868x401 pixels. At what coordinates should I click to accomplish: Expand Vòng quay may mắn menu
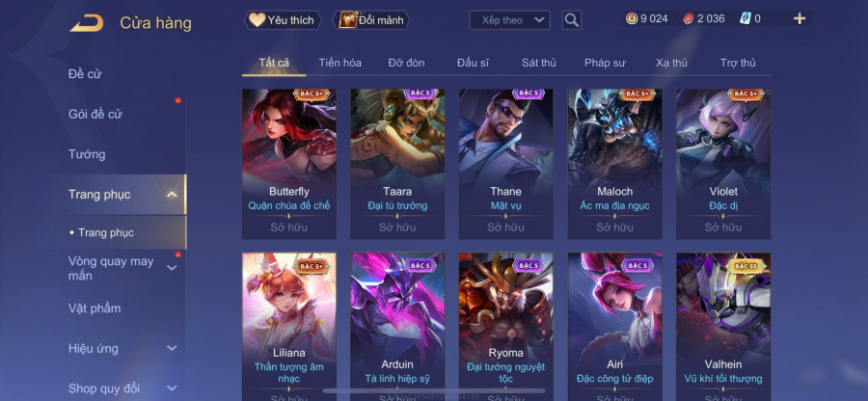[x=172, y=268]
